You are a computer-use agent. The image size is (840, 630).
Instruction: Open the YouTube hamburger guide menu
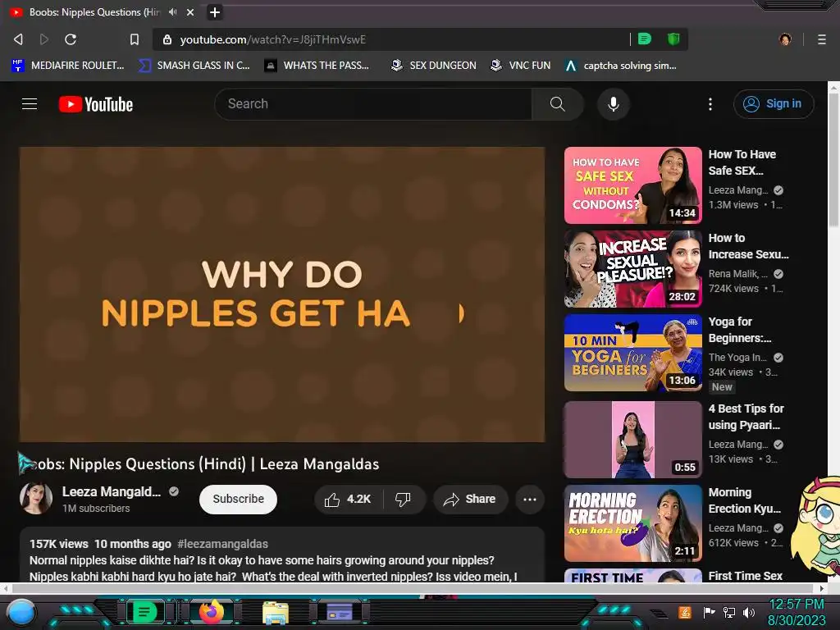point(30,104)
